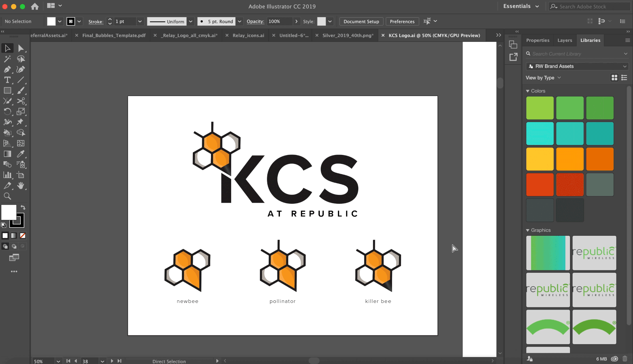The image size is (633, 364).
Task: Open the RW Brand Assets library dropdown
Action: pos(577,66)
